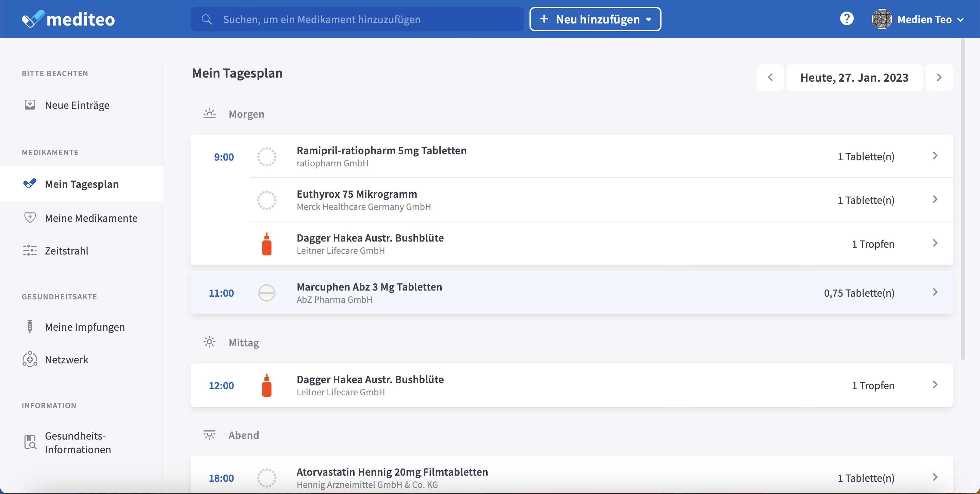The width and height of the screenshot is (980, 494).
Task: Open Euthyrox 75 Mikrogramm entry
Action: [x=601, y=200]
